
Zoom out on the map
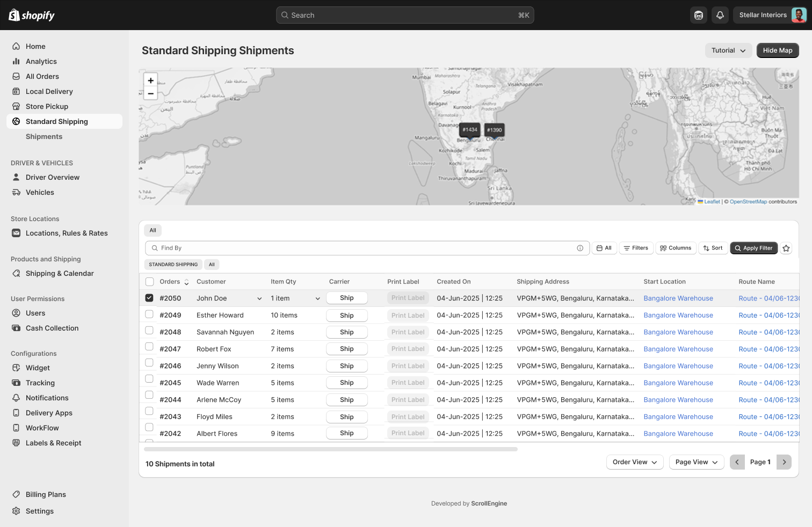[151, 94]
